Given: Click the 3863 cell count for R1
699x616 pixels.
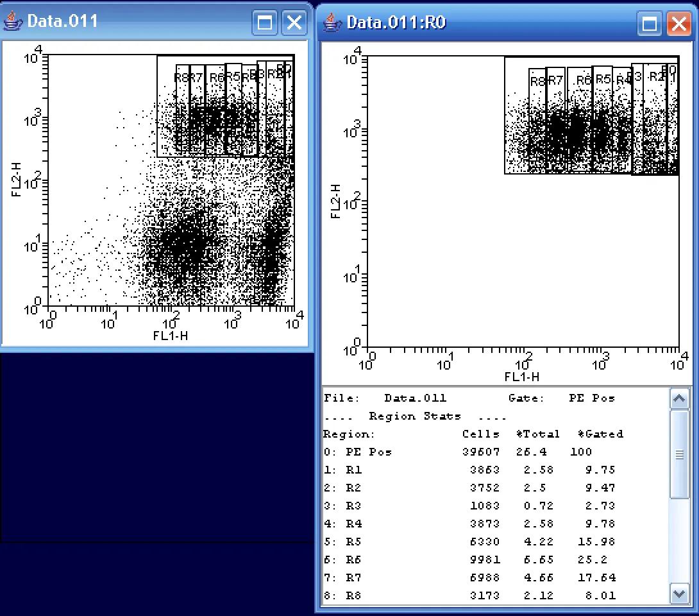Looking at the screenshot, I should point(485,470).
